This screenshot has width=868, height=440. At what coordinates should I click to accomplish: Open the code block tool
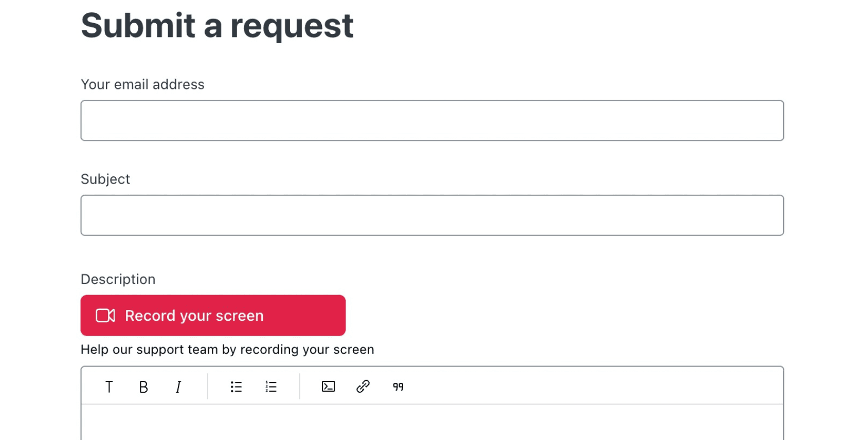(328, 387)
